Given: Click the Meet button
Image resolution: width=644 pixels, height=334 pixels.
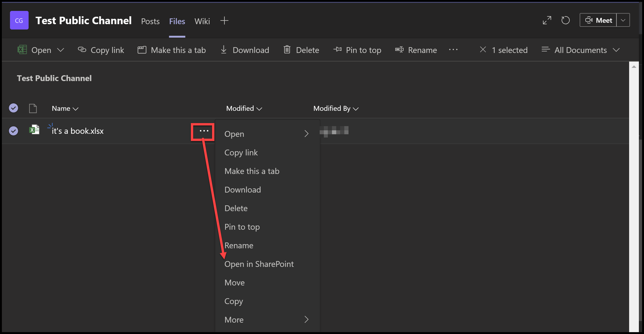Looking at the screenshot, I should point(598,20).
